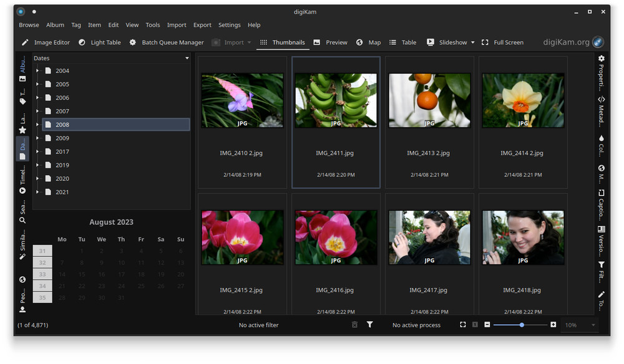The height and width of the screenshot is (364, 624).
Task: Open the Batch Queue Manager
Action: pos(166,42)
